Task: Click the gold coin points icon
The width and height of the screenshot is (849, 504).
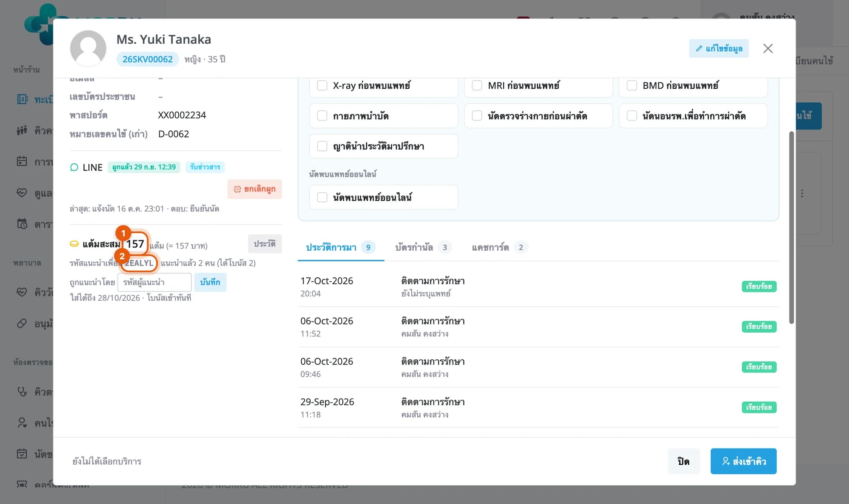Action: tap(74, 244)
